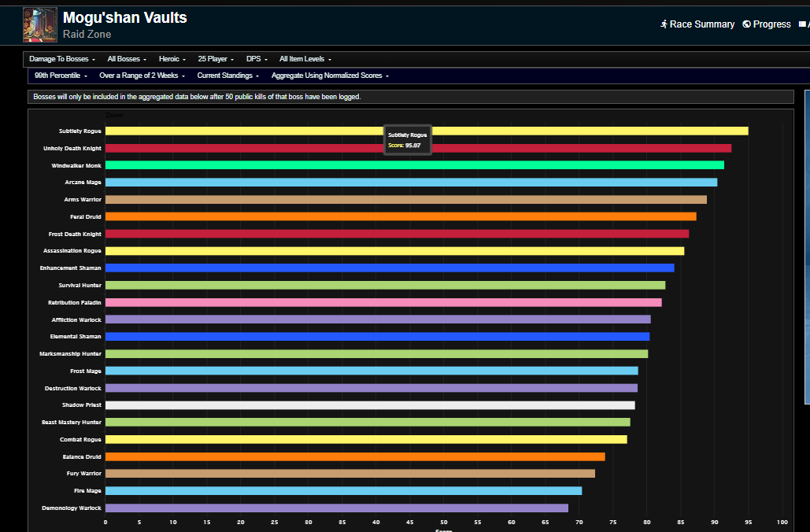Open the 99th Percentile dropdown
810x532 pixels.
pyautogui.click(x=61, y=76)
